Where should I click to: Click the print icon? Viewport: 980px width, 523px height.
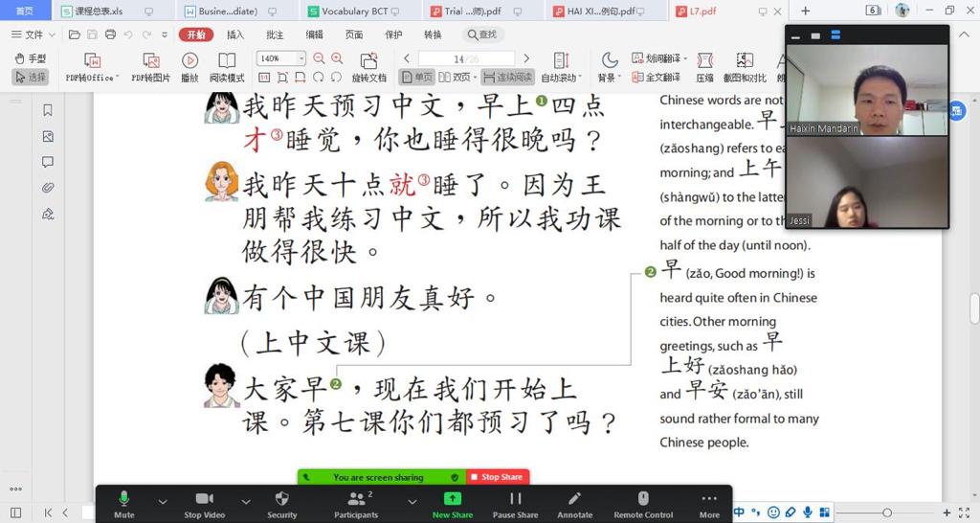click(111, 34)
